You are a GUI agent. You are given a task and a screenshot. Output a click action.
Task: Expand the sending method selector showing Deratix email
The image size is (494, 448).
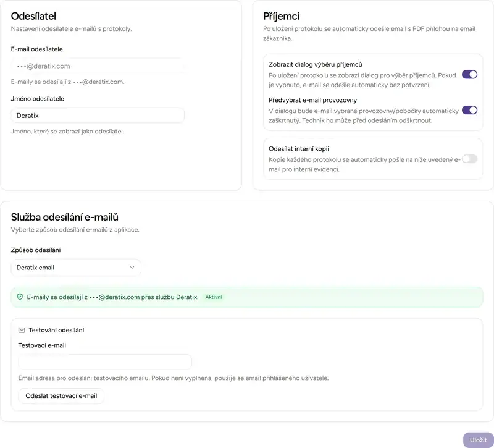tap(76, 268)
